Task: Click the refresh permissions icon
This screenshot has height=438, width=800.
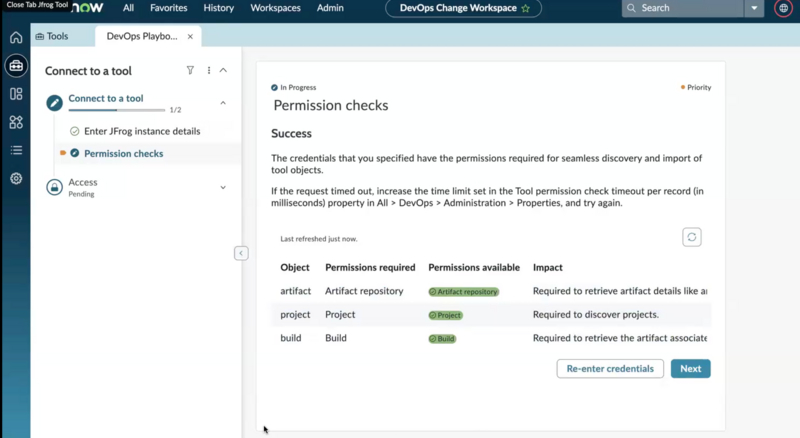Action: click(x=692, y=237)
